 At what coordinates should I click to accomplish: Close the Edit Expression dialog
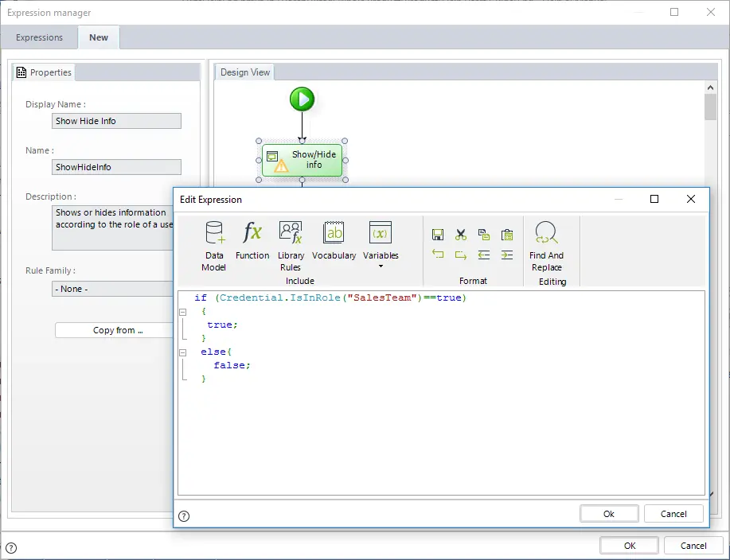tap(691, 199)
